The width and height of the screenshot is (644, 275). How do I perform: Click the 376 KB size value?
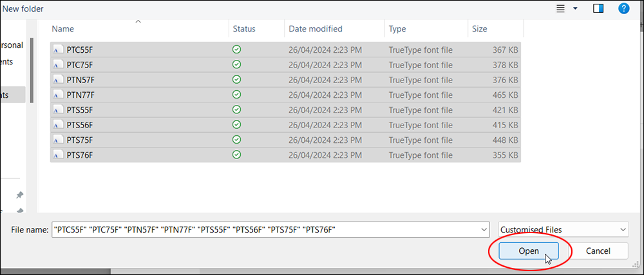coord(505,80)
